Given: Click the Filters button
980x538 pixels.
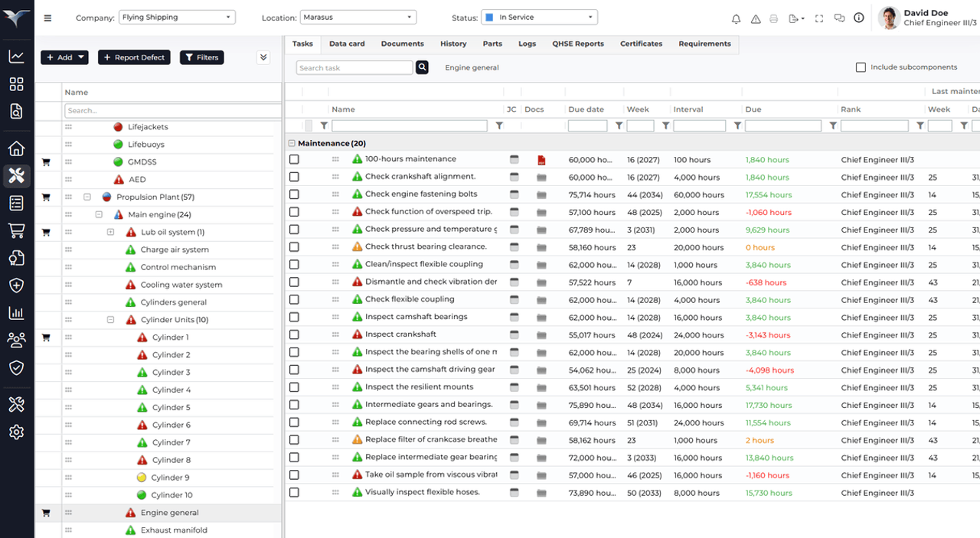Looking at the screenshot, I should [202, 57].
